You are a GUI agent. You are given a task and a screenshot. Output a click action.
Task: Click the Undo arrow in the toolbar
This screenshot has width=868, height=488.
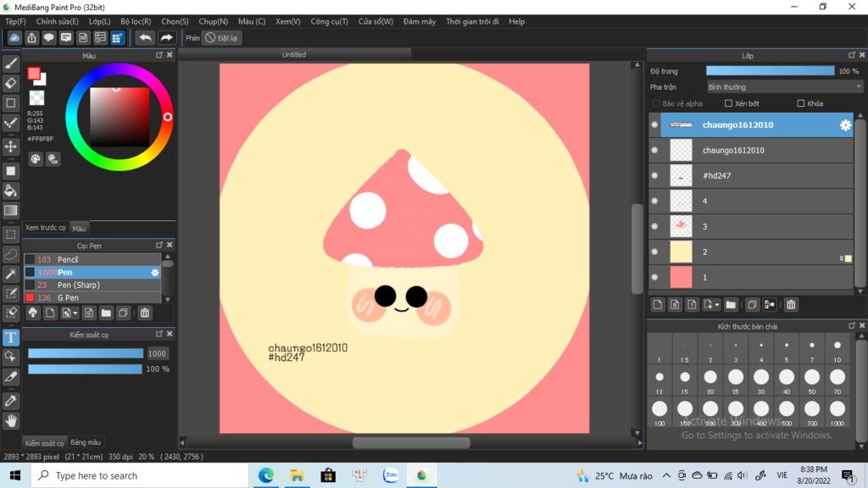point(145,37)
